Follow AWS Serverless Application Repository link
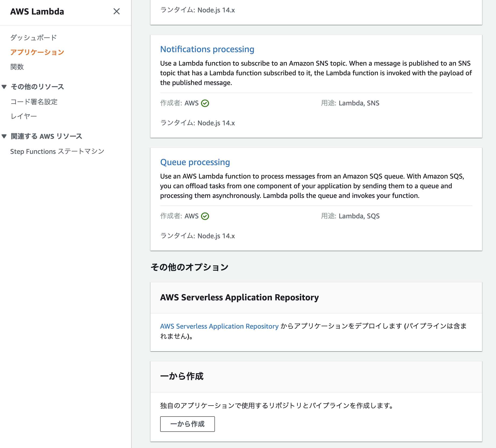 [219, 326]
